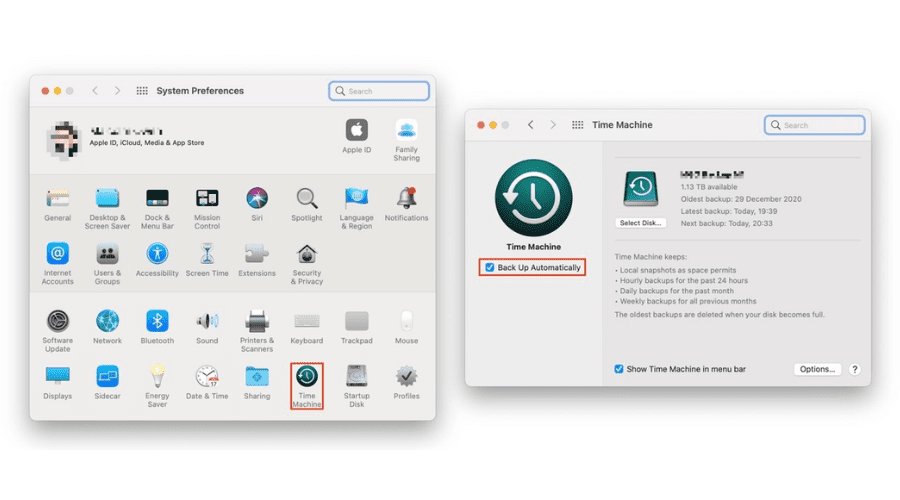The width and height of the screenshot is (900, 500).
Task: Click 'Weekly backups for all previous months' text
Action: 688,301
